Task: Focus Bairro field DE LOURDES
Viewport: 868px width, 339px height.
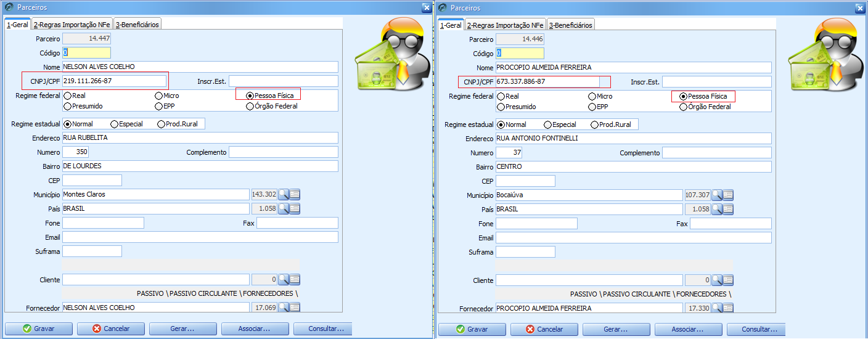Action: click(x=200, y=166)
